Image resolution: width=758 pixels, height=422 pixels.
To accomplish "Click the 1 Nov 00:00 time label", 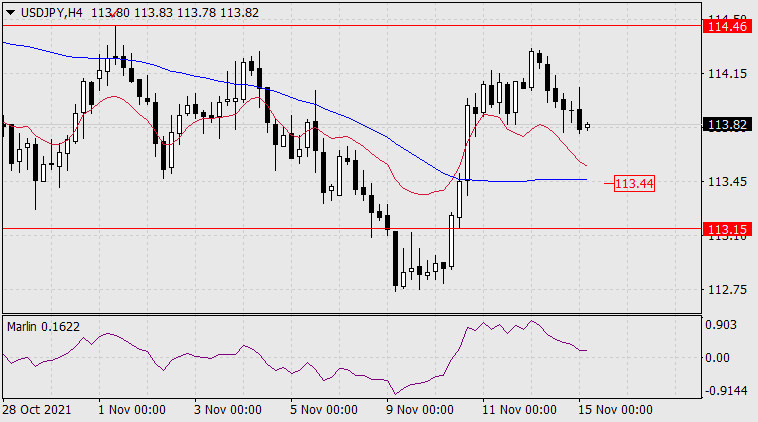I will click(x=131, y=410).
